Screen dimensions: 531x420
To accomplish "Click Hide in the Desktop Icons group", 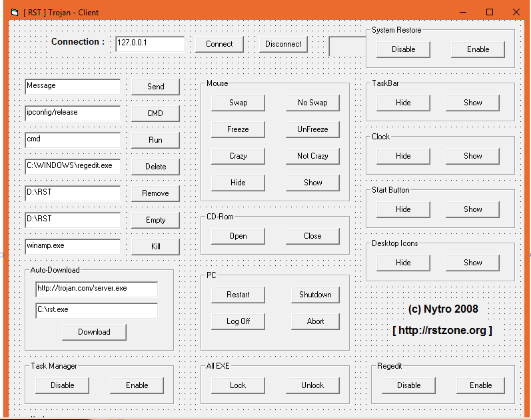I will 403,263.
